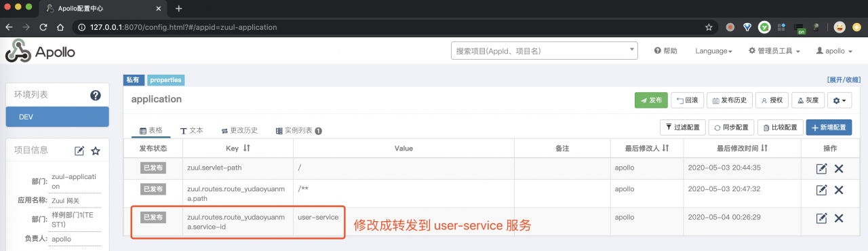868x251 pixels.
Task: Click the Apollo logo in the header
Action: 41,52
